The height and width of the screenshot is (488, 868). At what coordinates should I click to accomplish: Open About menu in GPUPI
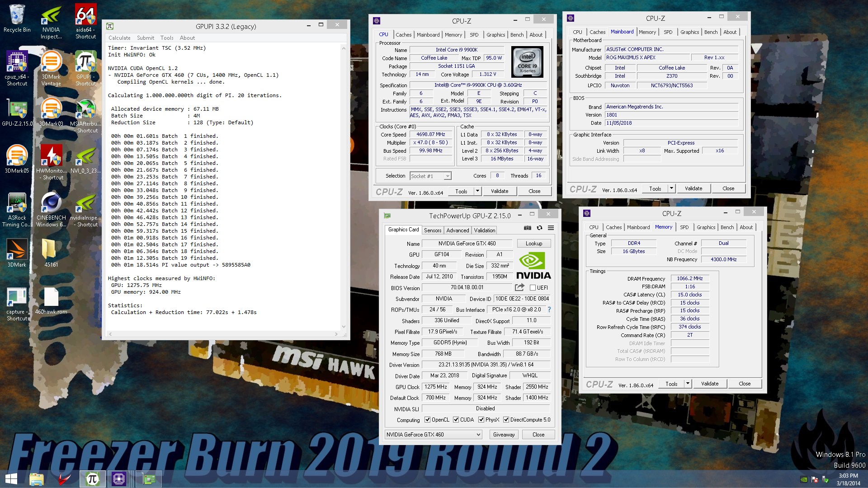[187, 38]
